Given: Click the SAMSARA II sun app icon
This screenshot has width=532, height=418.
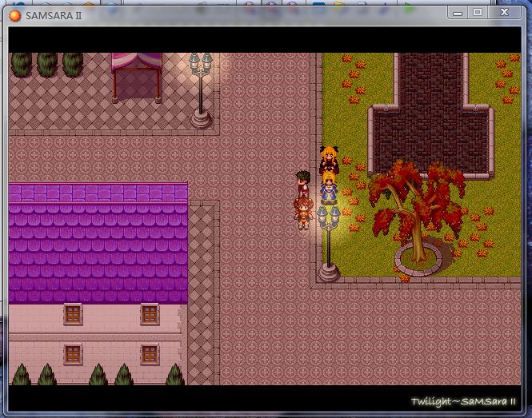Looking at the screenshot, I should tap(15, 16).
